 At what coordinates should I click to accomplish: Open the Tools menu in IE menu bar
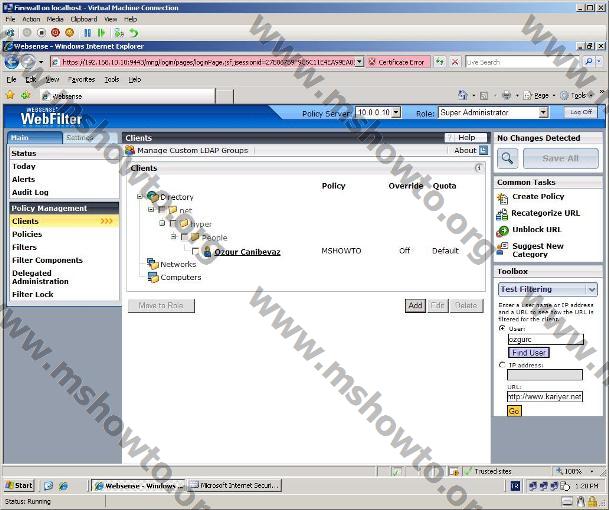pyautogui.click(x=111, y=79)
